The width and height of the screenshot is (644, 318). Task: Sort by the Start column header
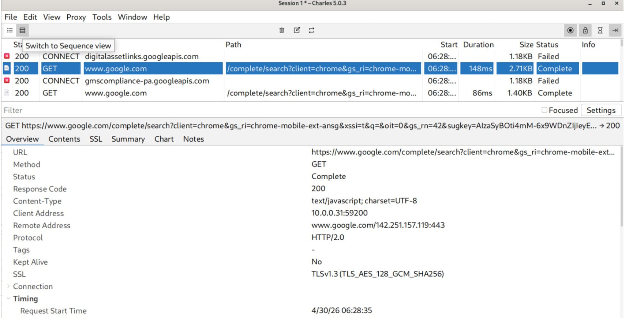click(x=449, y=45)
